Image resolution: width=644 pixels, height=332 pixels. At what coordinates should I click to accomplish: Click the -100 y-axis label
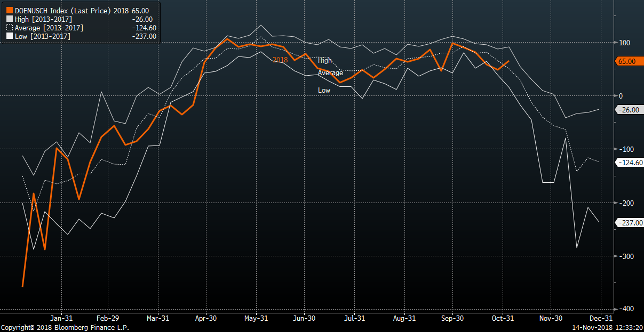(625, 149)
